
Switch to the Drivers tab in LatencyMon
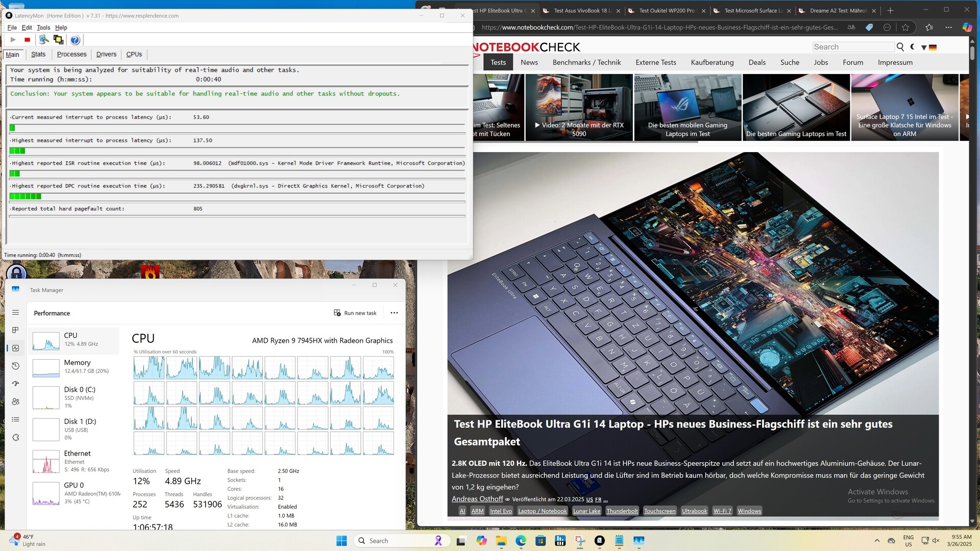point(106,54)
